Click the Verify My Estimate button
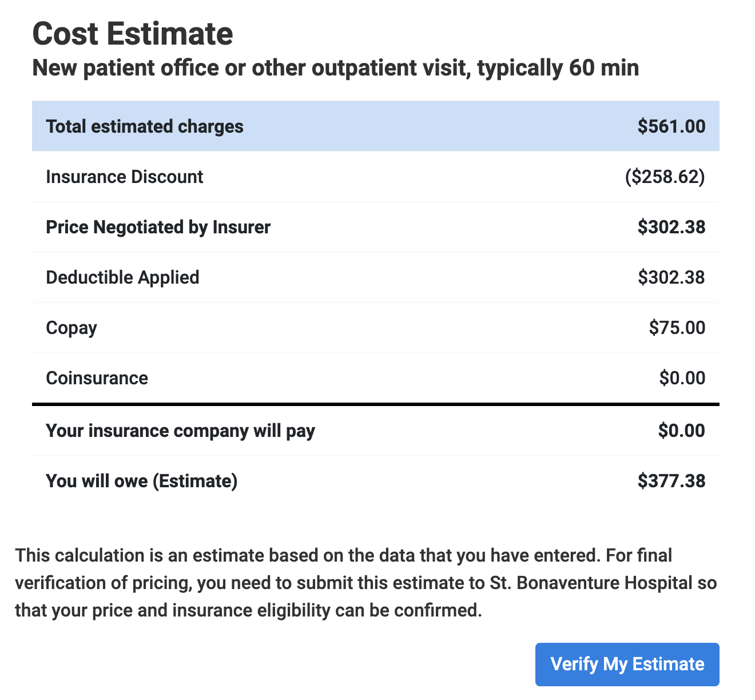Image resolution: width=755 pixels, height=700 pixels. tap(627, 664)
